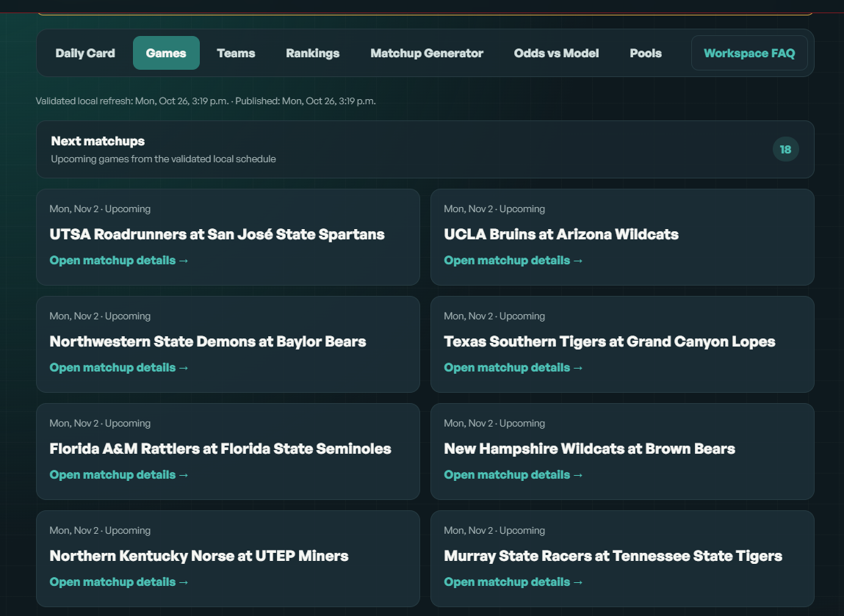Open the Matchup Generator tab
844x616 pixels.
[x=427, y=54]
